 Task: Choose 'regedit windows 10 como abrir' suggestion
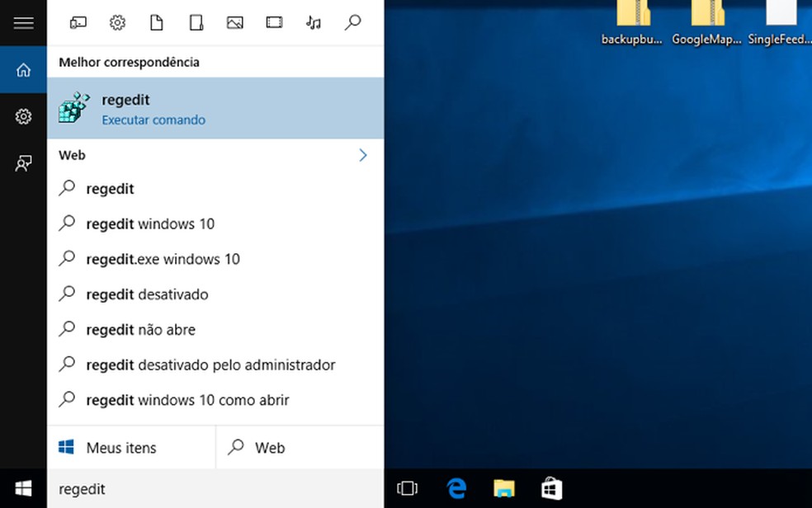point(215,400)
